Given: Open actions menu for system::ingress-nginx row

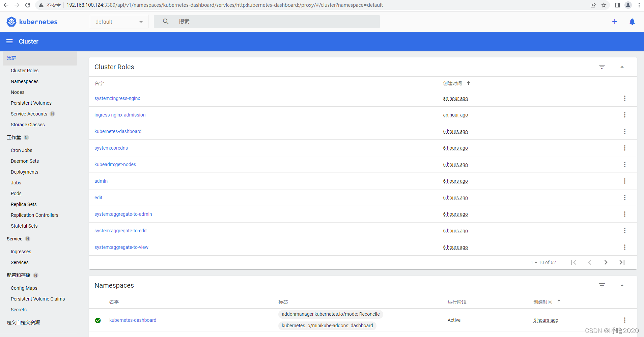Looking at the screenshot, I should click(625, 98).
